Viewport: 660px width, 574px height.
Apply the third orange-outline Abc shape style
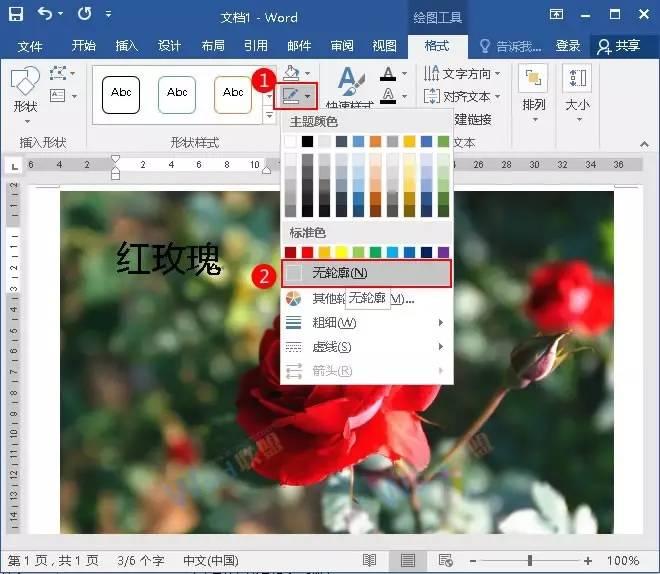tap(233, 95)
